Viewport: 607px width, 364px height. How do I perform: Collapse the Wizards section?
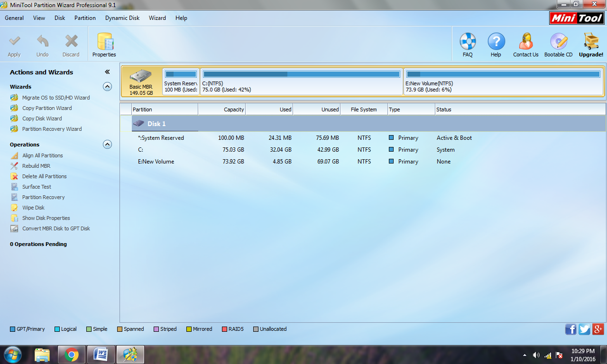click(108, 87)
